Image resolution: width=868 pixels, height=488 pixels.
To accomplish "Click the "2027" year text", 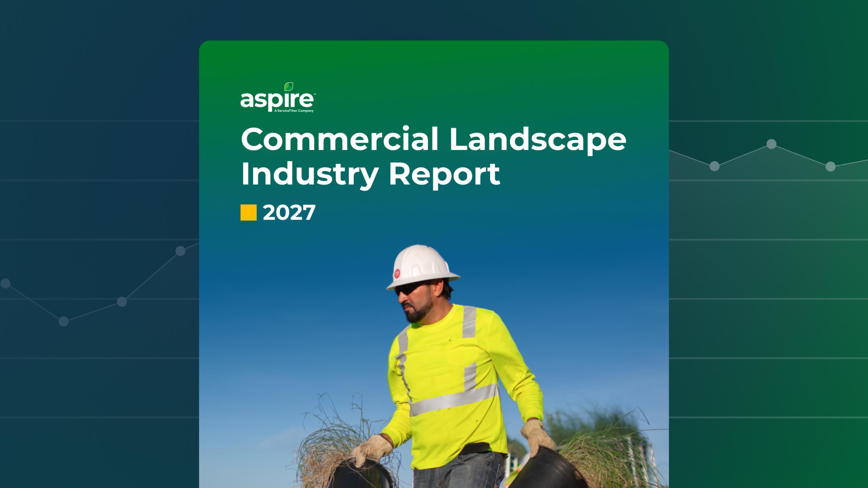I will pos(289,212).
